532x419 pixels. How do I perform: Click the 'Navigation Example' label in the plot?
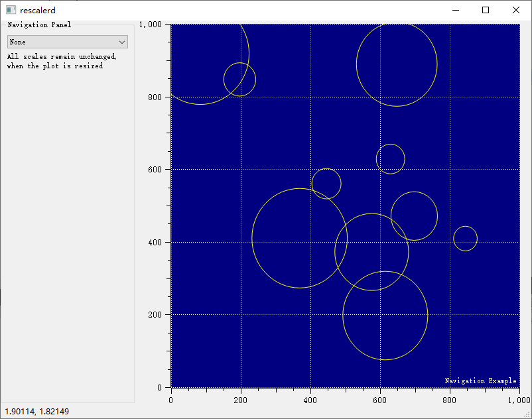pos(480,381)
